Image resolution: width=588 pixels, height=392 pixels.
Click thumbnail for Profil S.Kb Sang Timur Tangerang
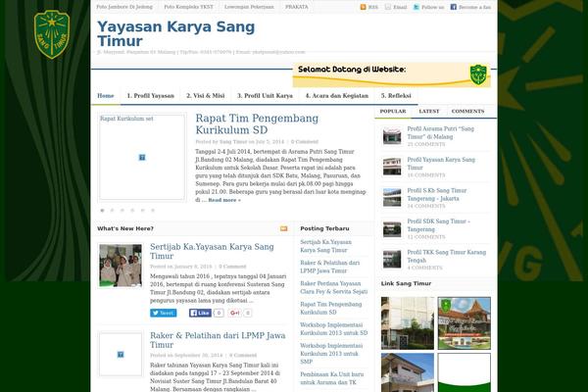392,197
